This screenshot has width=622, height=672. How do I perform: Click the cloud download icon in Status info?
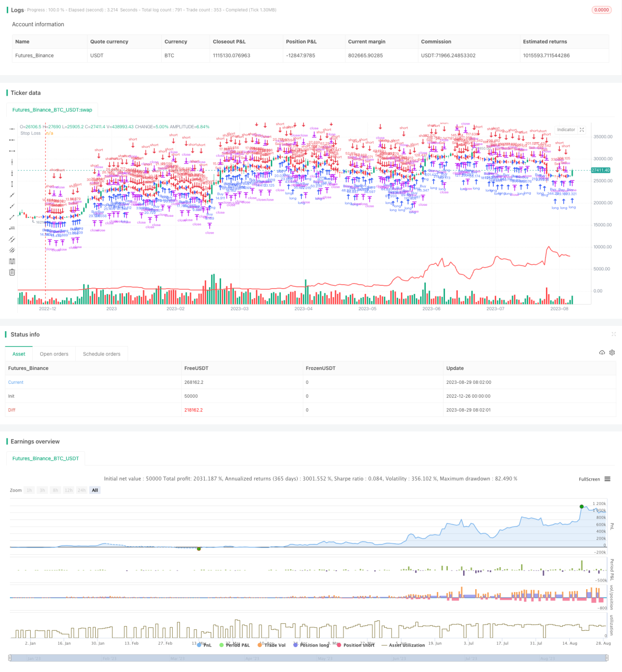click(602, 353)
